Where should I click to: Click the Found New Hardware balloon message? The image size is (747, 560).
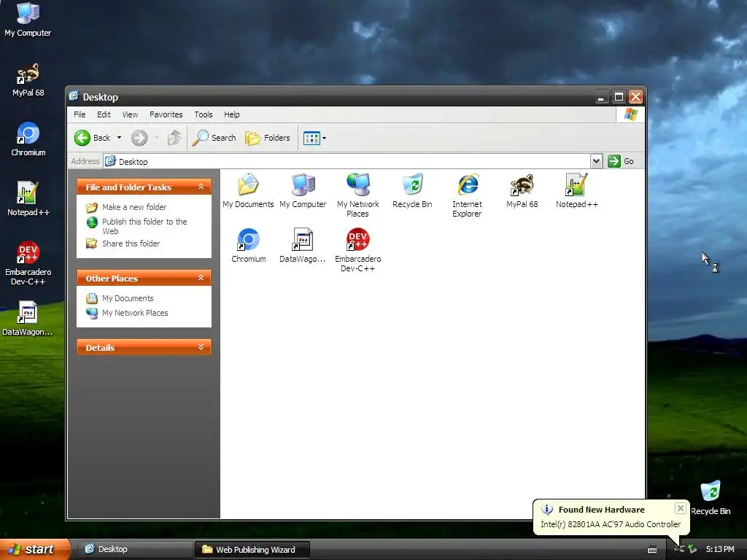click(x=611, y=524)
